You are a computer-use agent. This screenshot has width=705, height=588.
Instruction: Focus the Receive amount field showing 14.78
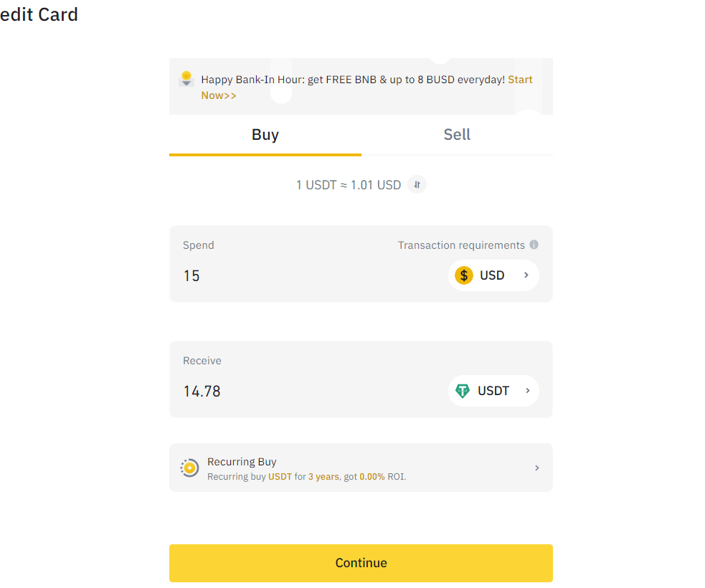(301, 392)
